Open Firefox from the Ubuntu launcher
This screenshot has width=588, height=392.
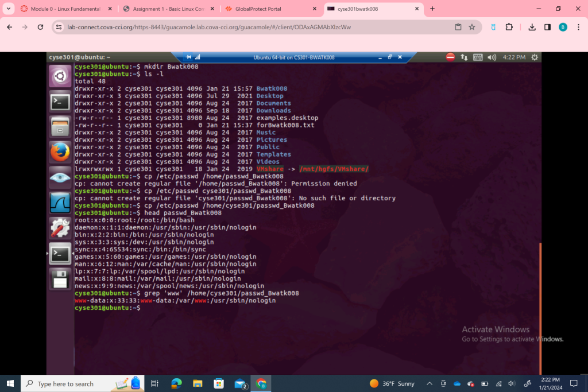[x=60, y=152]
